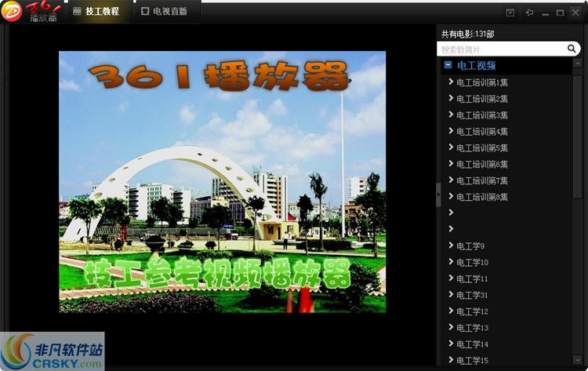Click the pin window icon
The height and width of the screenshot is (371, 588).
pos(529,13)
